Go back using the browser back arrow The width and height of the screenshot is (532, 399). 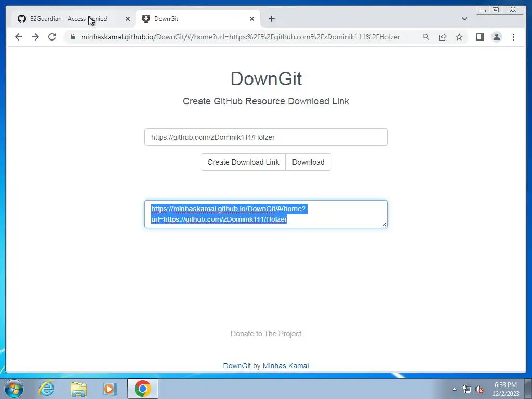pyautogui.click(x=19, y=37)
